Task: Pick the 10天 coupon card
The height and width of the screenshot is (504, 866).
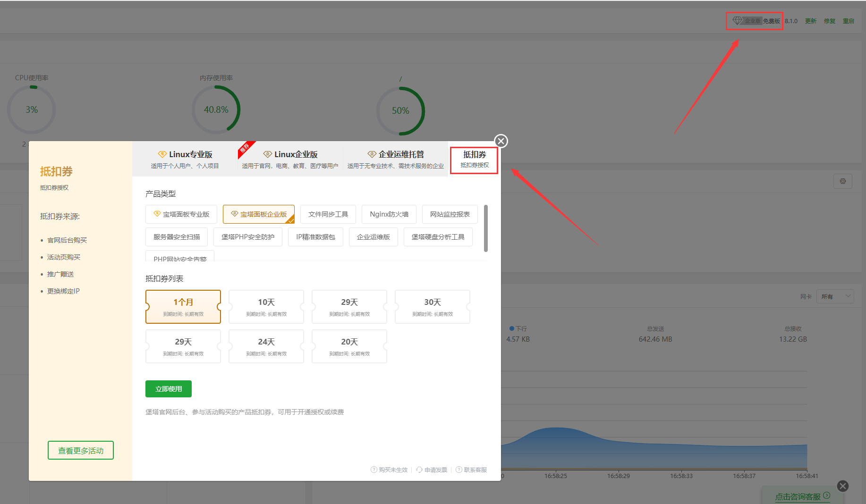Action: click(266, 307)
